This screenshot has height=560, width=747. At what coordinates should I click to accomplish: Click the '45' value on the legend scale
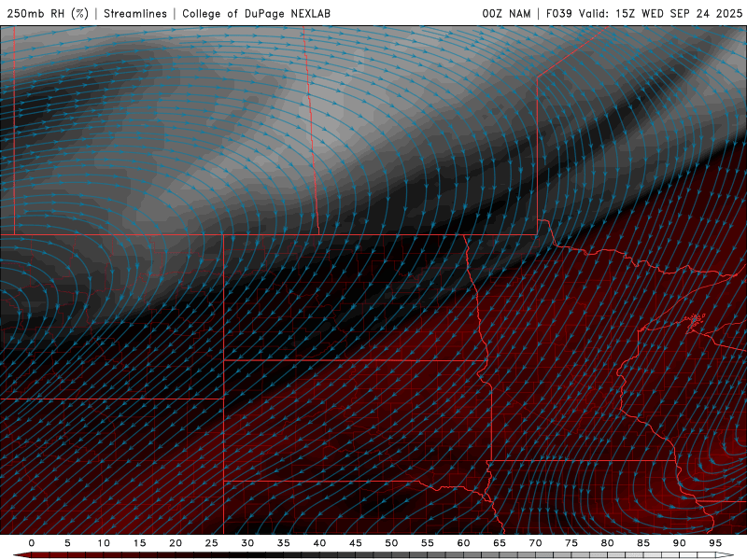[x=356, y=543]
